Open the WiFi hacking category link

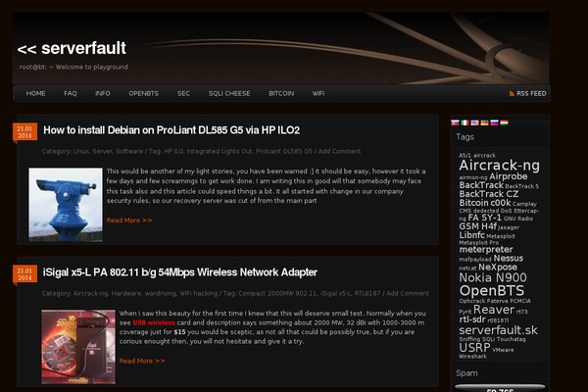(x=198, y=293)
